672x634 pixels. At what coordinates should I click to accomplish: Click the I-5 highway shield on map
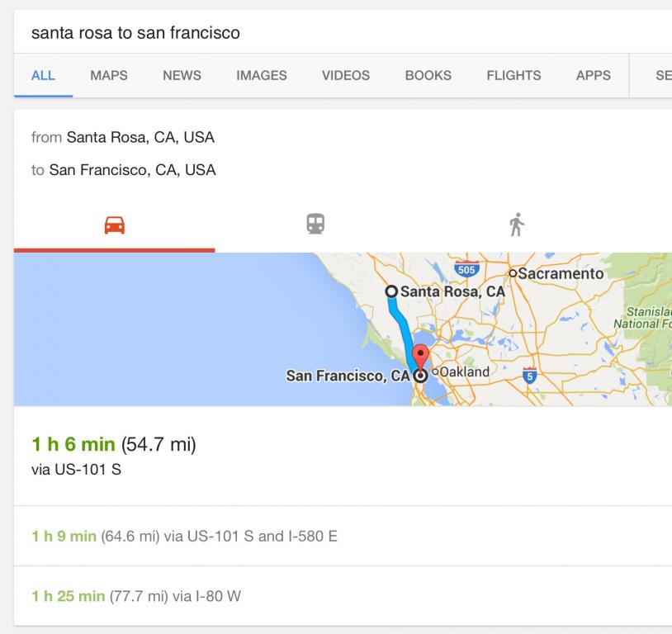pos(531,376)
